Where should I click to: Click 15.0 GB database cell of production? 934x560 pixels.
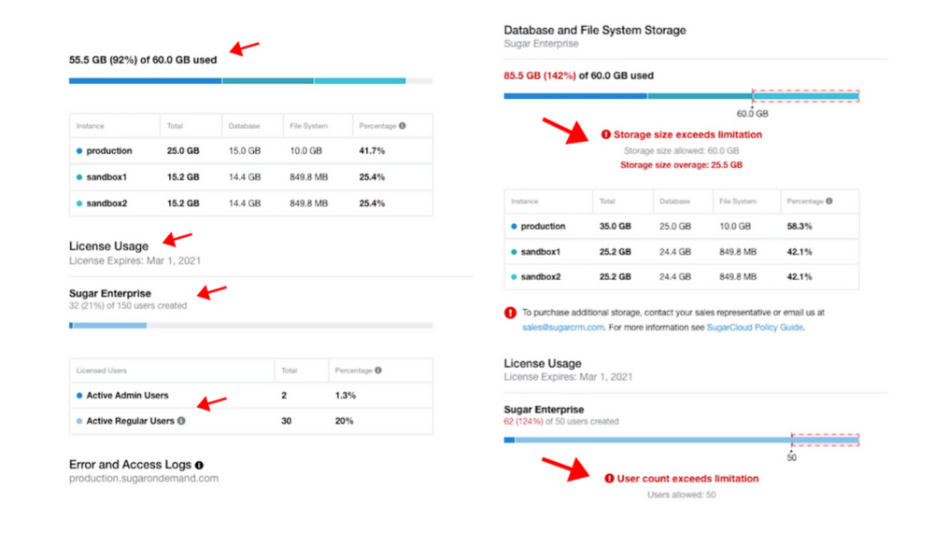(x=245, y=151)
